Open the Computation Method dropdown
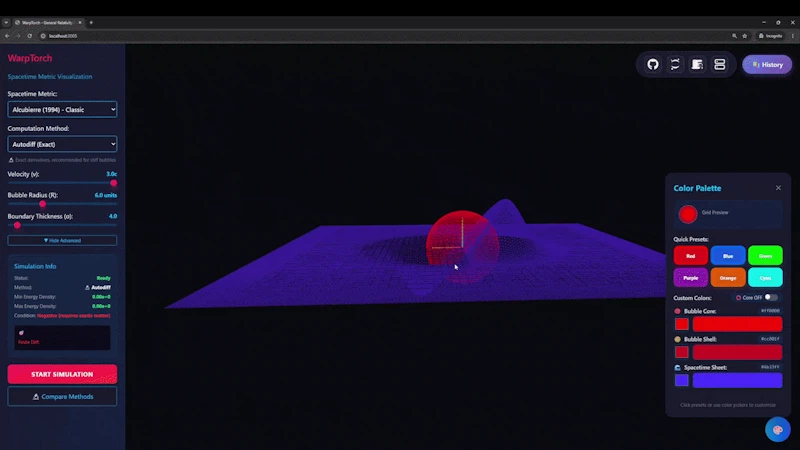 point(62,144)
